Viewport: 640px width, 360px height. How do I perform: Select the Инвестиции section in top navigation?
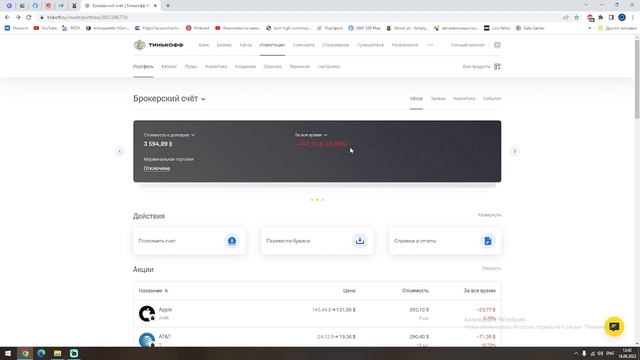[272, 45]
